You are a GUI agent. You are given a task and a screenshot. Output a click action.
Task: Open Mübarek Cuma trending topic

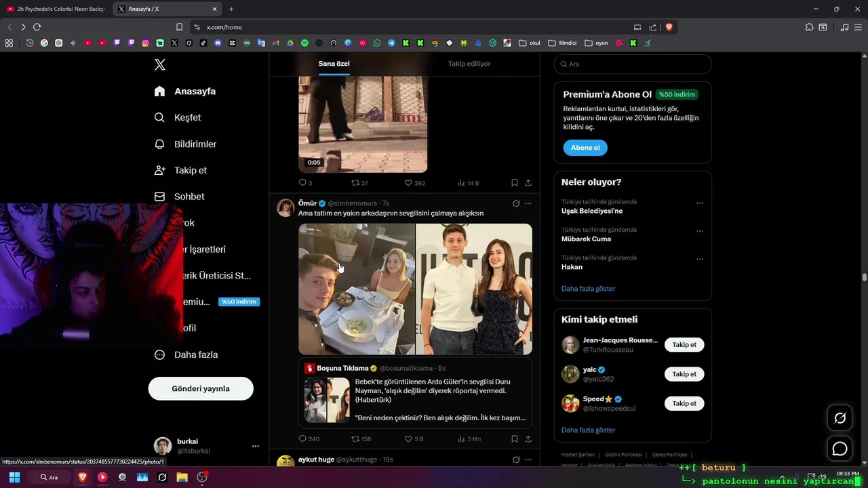587,239
